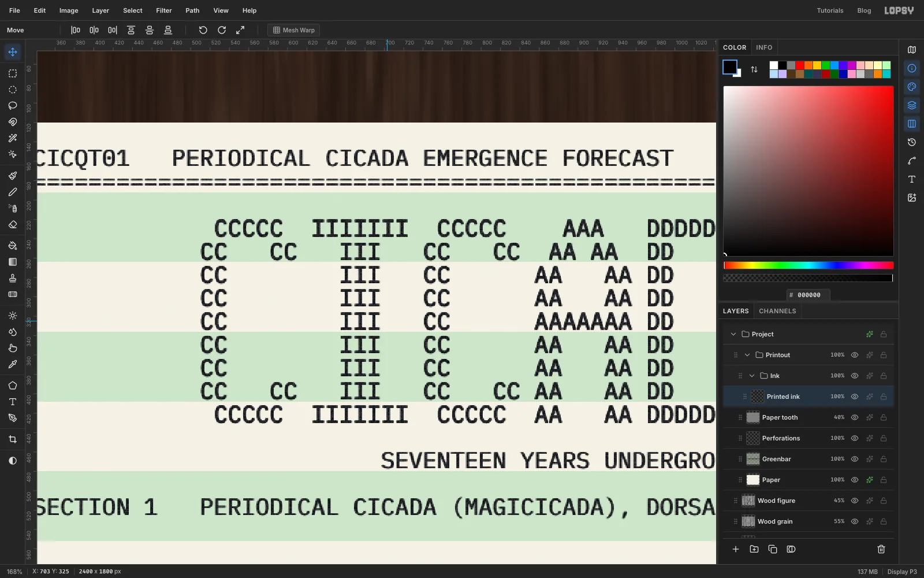Click the Mesh Warp button
Image resolution: width=924 pixels, height=578 pixels.
293,30
